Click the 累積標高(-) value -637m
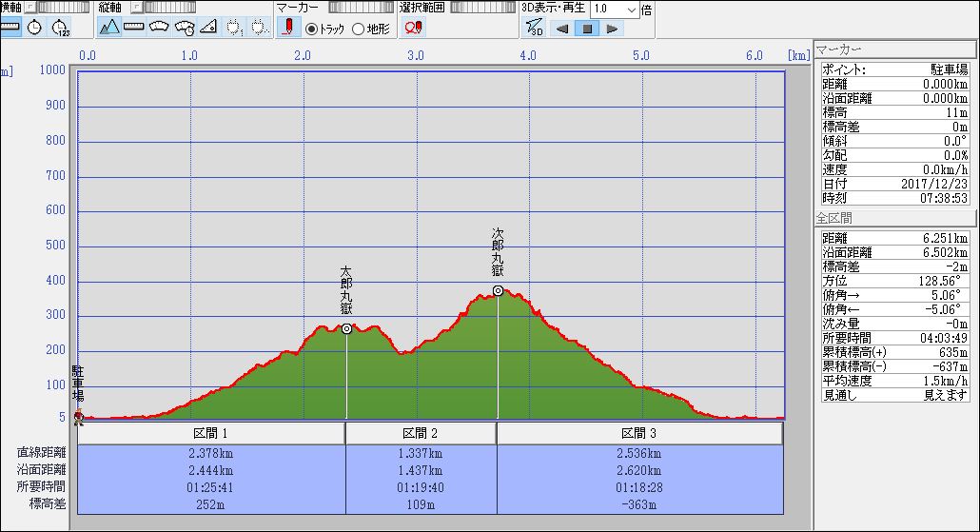The width and height of the screenshot is (980, 532). point(951,367)
